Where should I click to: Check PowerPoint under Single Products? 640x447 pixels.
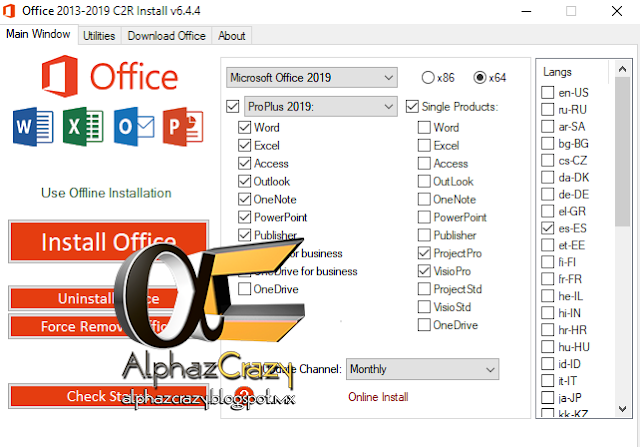pyautogui.click(x=424, y=217)
